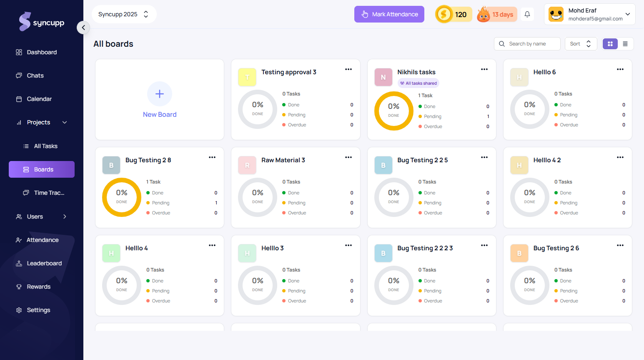
Task: Click the 120 coins badge
Action: [454, 15]
